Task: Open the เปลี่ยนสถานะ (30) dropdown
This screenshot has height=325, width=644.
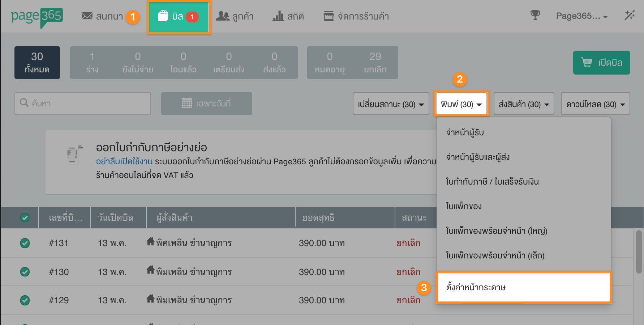Action: (x=391, y=104)
